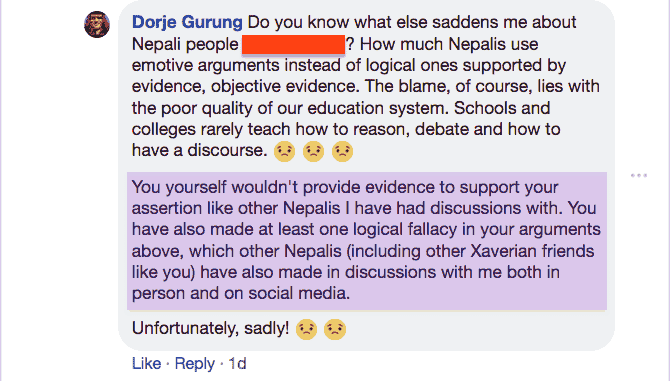This screenshot has width=670, height=381.
Task: Open Dorje Gurung's profile picture avatar
Action: [x=97, y=24]
